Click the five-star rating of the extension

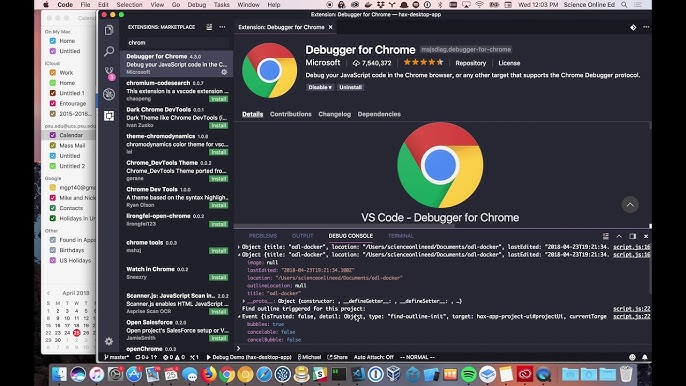423,63
